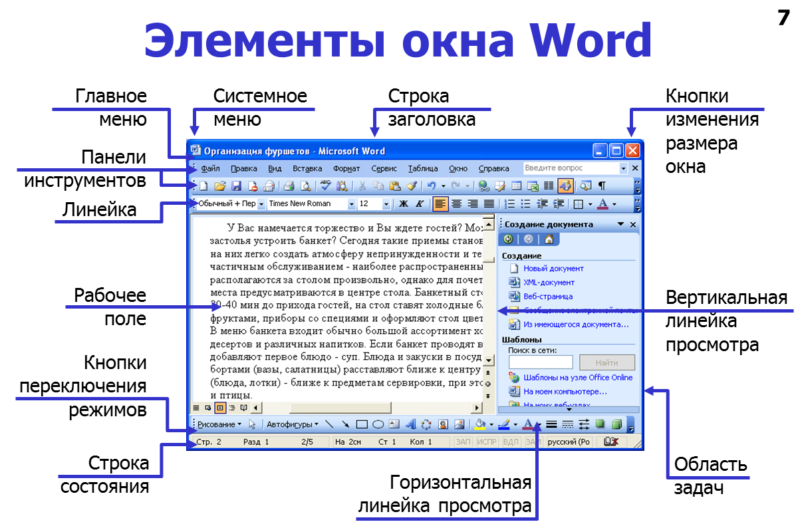Run spelling check via the ABC icon
The width and height of the screenshot is (798, 532).
[325, 186]
